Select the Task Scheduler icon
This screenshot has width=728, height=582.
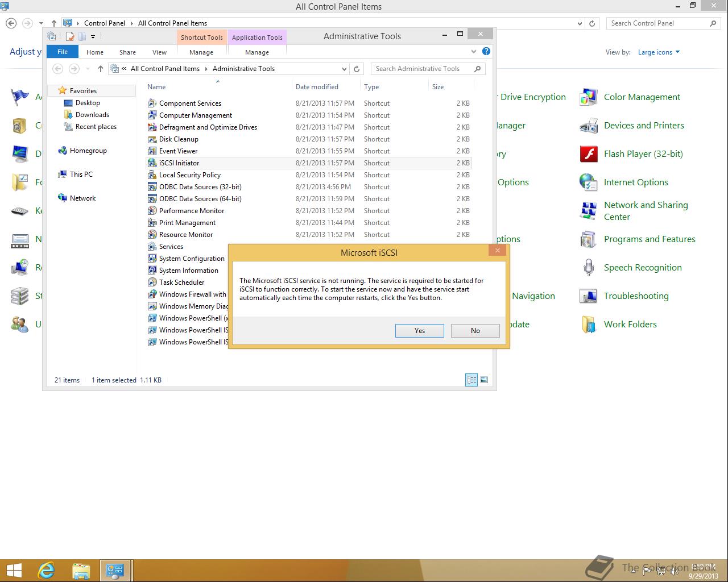click(x=152, y=282)
